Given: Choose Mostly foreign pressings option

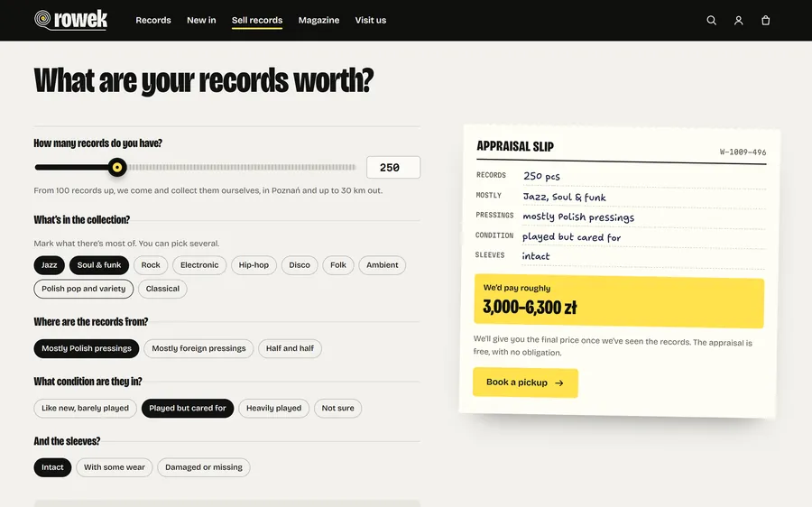Looking at the screenshot, I should click(x=198, y=348).
